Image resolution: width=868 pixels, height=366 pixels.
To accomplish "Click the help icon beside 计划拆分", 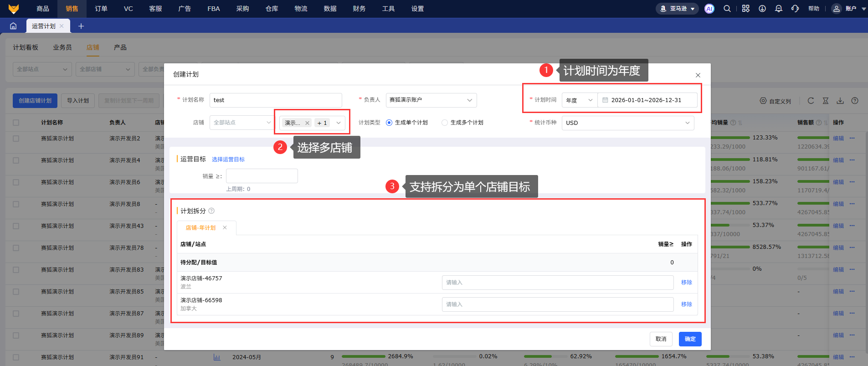I will [211, 211].
